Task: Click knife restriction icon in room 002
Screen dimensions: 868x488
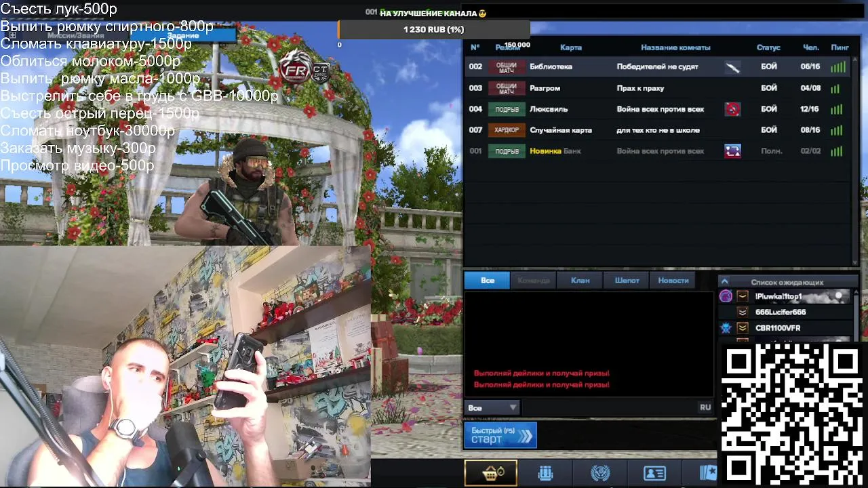Action: tap(732, 67)
